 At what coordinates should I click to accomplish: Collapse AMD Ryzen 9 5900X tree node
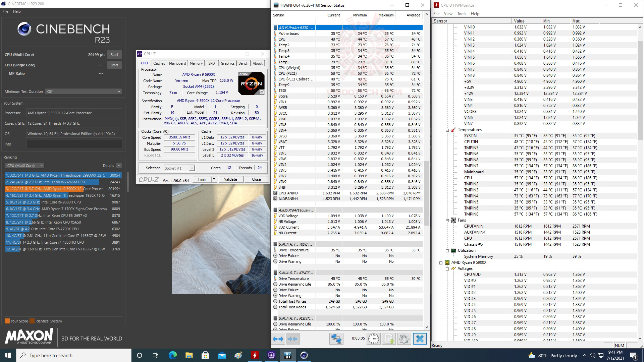click(x=441, y=263)
